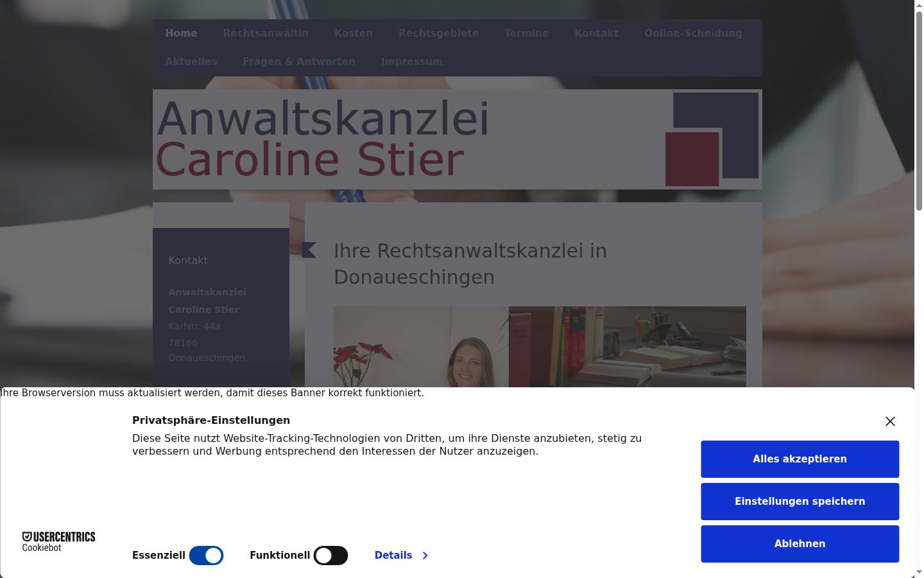
Task: Close the privacy settings banner
Action: coord(890,421)
